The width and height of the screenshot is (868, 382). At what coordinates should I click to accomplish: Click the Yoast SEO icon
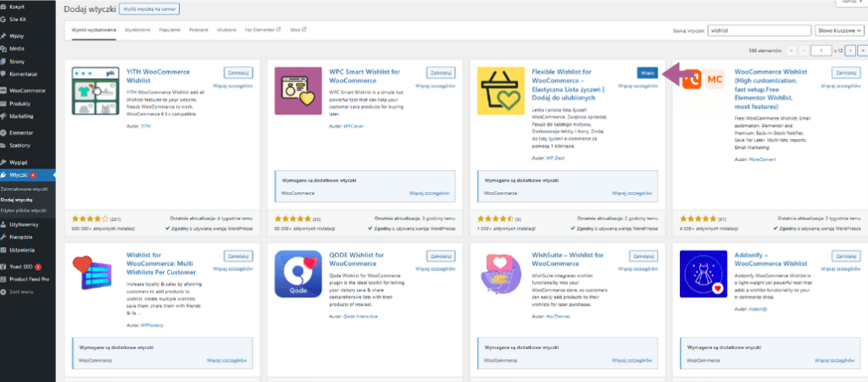pyautogui.click(x=4, y=267)
